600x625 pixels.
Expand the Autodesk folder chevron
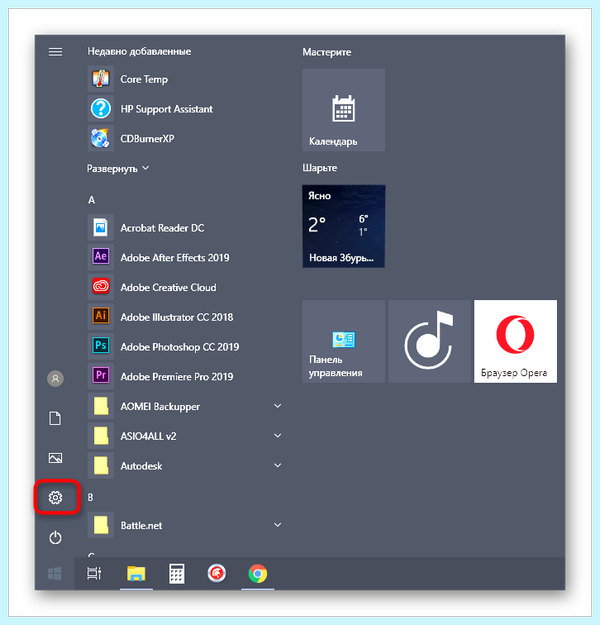277,466
